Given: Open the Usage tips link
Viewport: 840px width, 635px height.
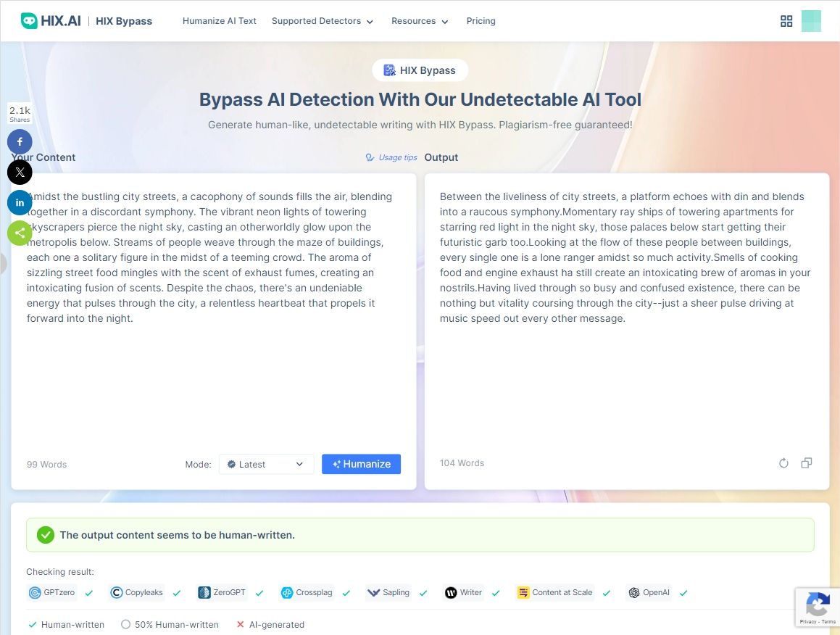Looking at the screenshot, I should (x=397, y=157).
